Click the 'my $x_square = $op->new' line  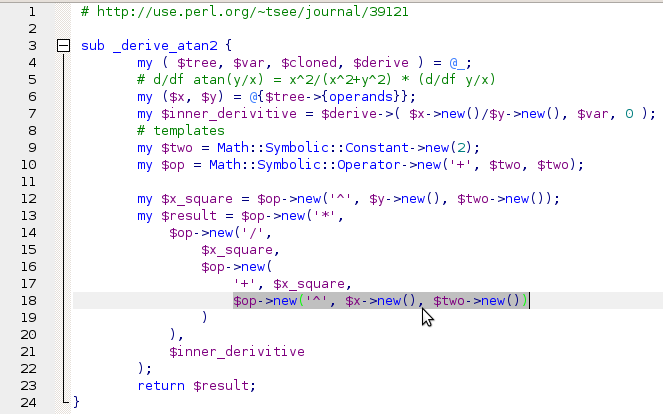348,199
